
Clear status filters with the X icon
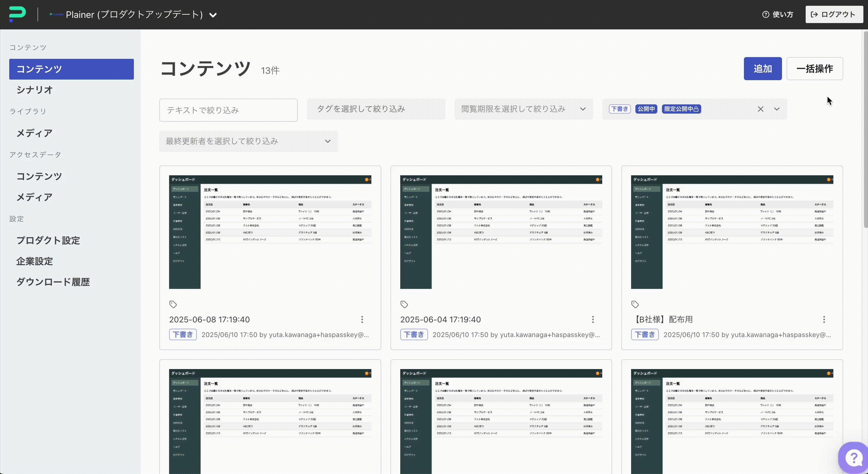pyautogui.click(x=761, y=109)
